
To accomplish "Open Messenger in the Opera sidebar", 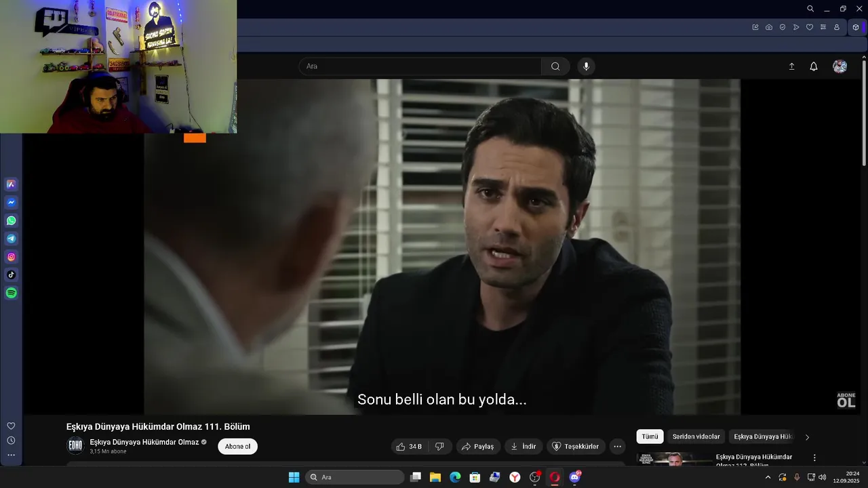I will click(x=11, y=202).
